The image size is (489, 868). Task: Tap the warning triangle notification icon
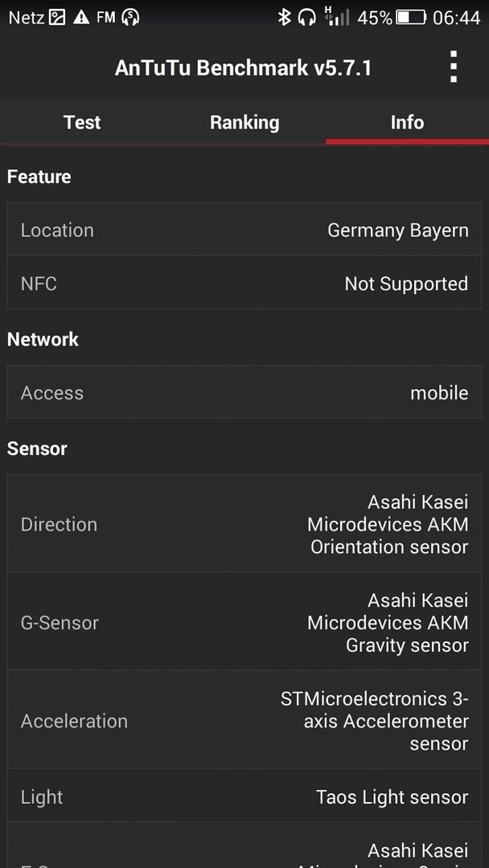(81, 18)
